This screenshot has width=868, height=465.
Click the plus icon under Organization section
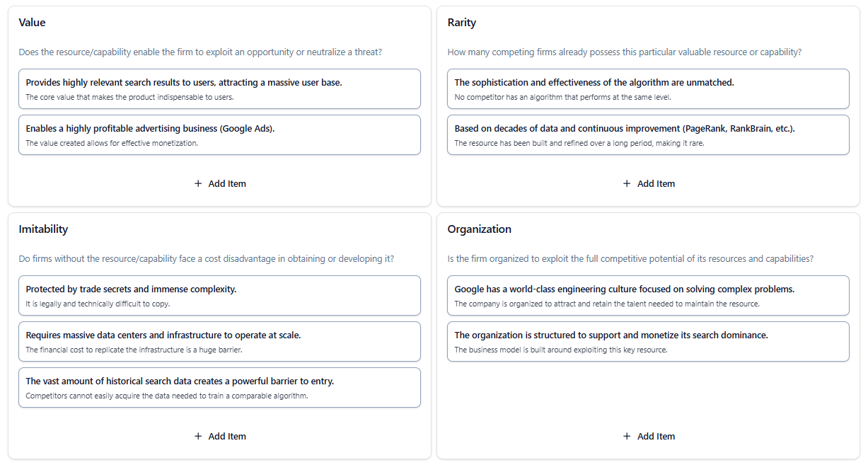click(x=627, y=436)
